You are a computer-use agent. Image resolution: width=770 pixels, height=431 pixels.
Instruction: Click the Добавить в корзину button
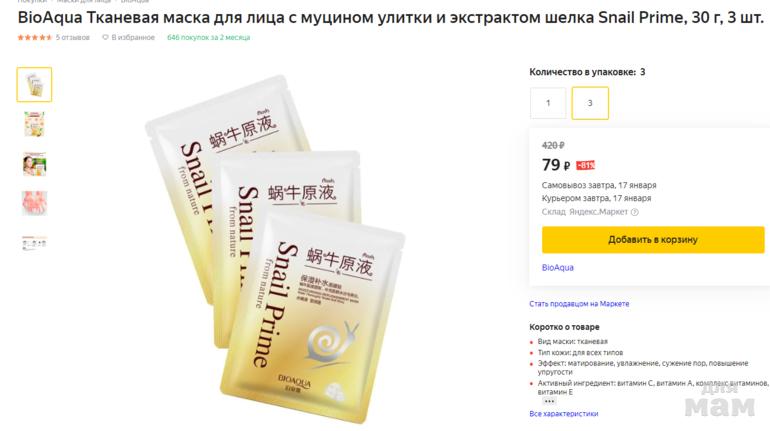[x=653, y=240]
